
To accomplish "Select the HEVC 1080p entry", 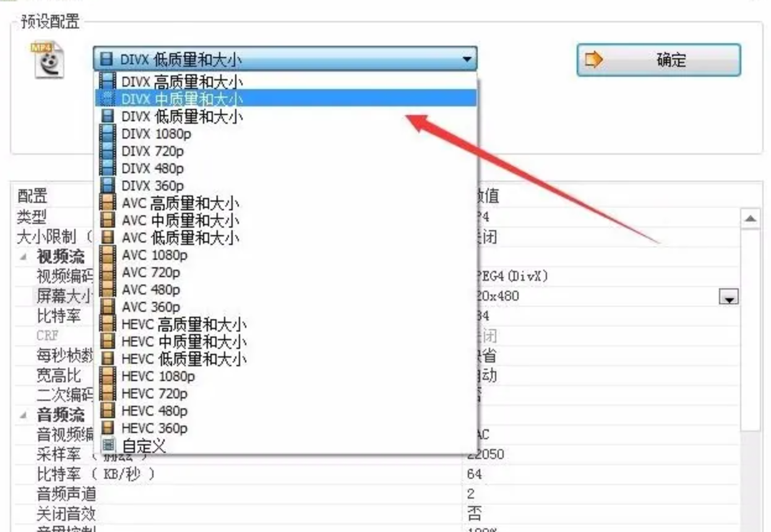I will (286, 375).
